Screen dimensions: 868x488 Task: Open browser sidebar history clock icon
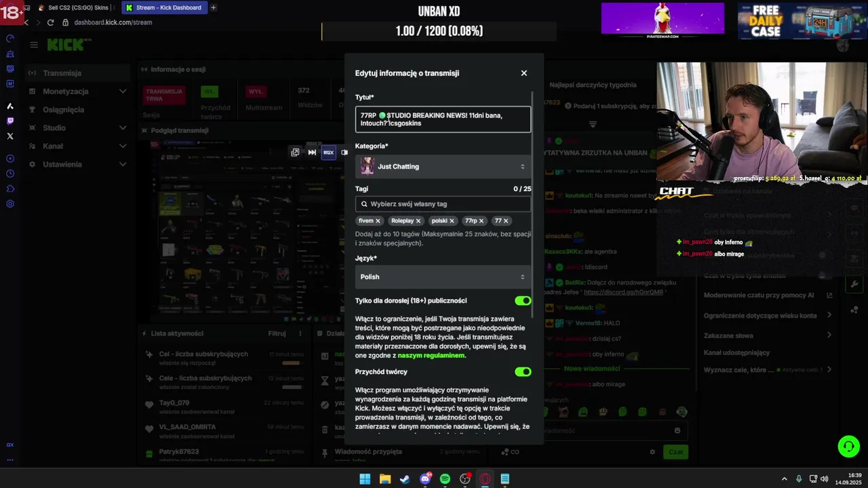coord(10,174)
